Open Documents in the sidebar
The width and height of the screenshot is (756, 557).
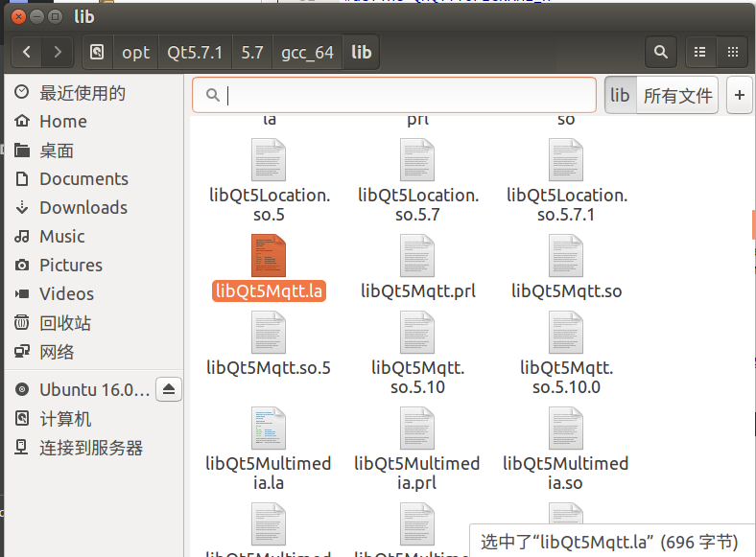(94, 178)
